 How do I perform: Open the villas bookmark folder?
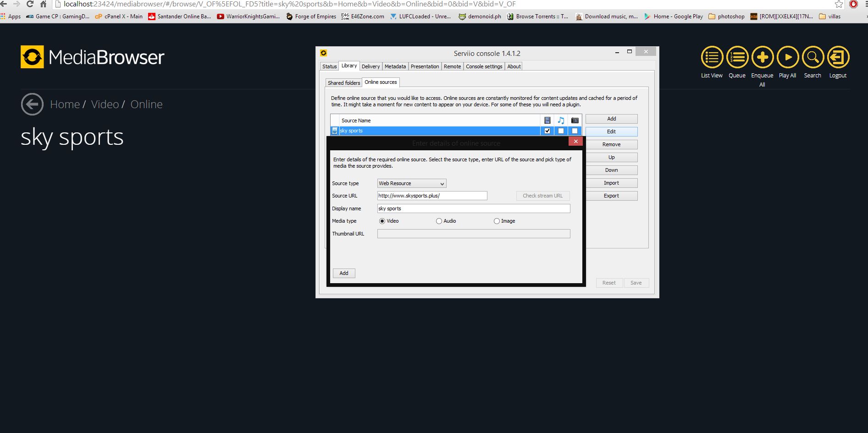coord(829,16)
